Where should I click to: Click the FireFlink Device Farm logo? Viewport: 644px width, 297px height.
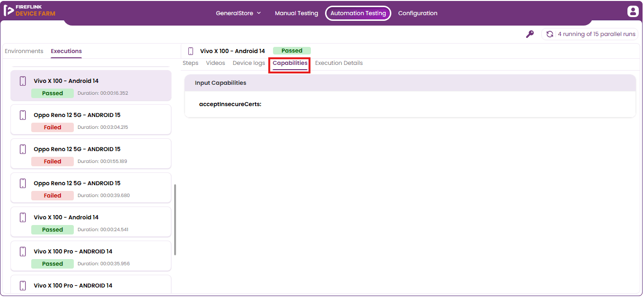pos(29,10)
